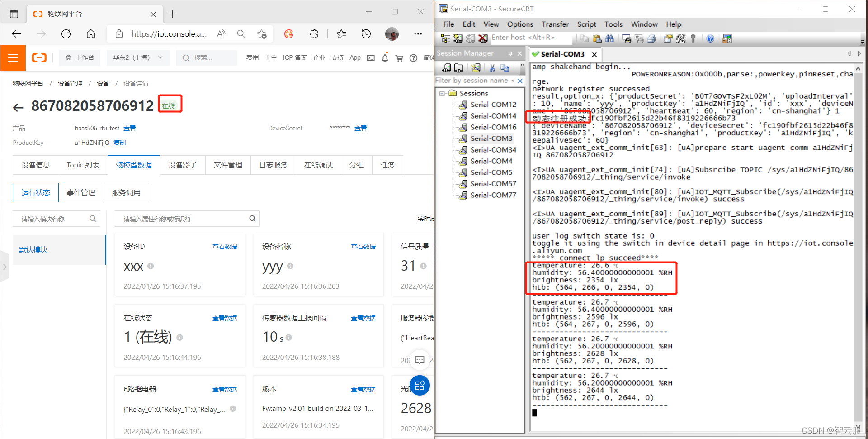Image resolution: width=868 pixels, height=439 pixels.
Task: Open browser history icon
Action: (x=366, y=33)
